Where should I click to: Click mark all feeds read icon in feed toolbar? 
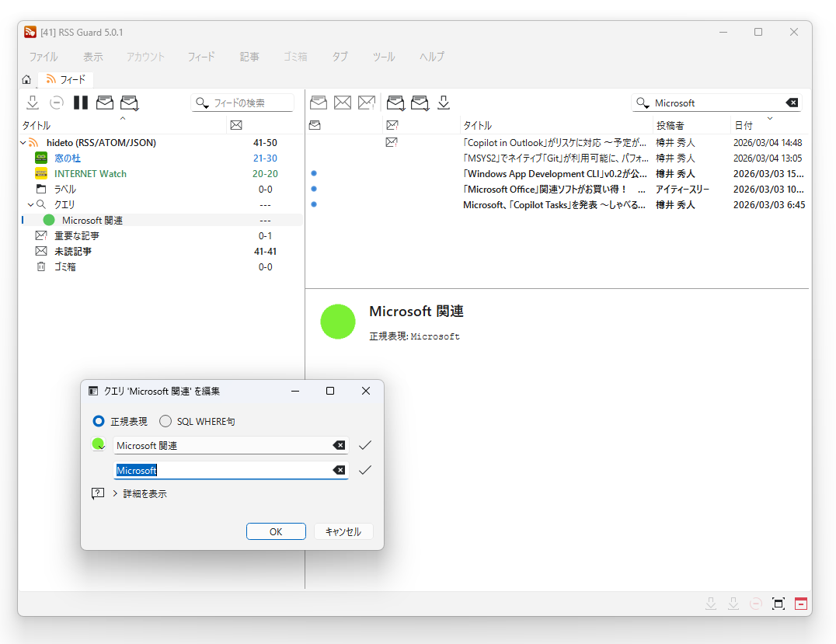click(x=129, y=103)
